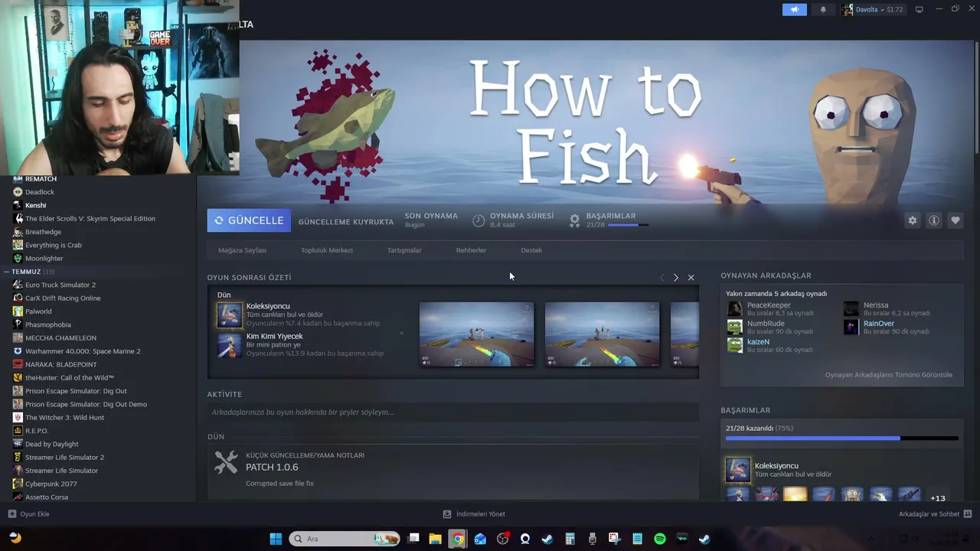Open Calculator from the taskbar

[570, 539]
